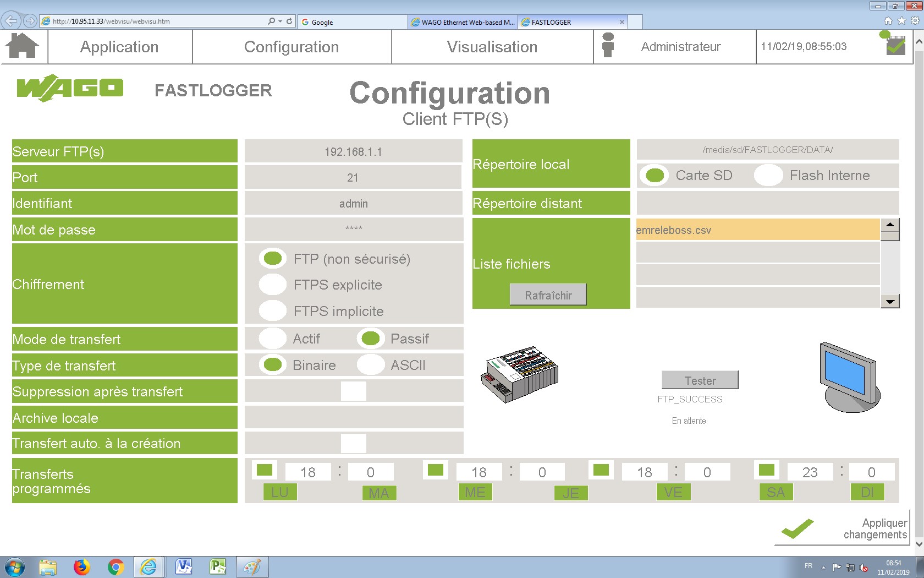Toggle LU scheduled transfer checkbox
This screenshot has height=578, width=924.
[x=265, y=470]
